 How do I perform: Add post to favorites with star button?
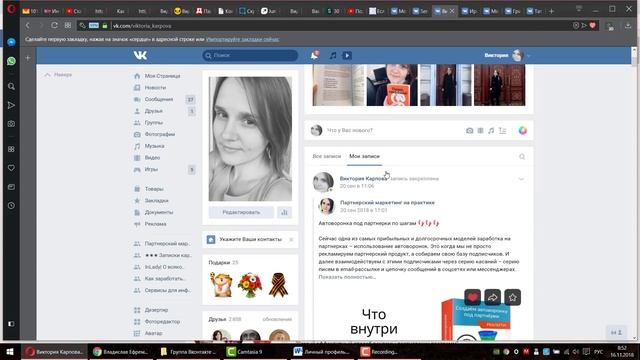(x=512, y=297)
